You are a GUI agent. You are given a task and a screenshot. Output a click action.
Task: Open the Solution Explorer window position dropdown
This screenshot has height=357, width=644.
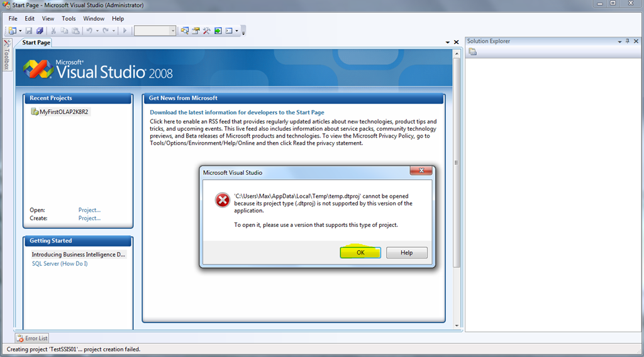click(619, 41)
